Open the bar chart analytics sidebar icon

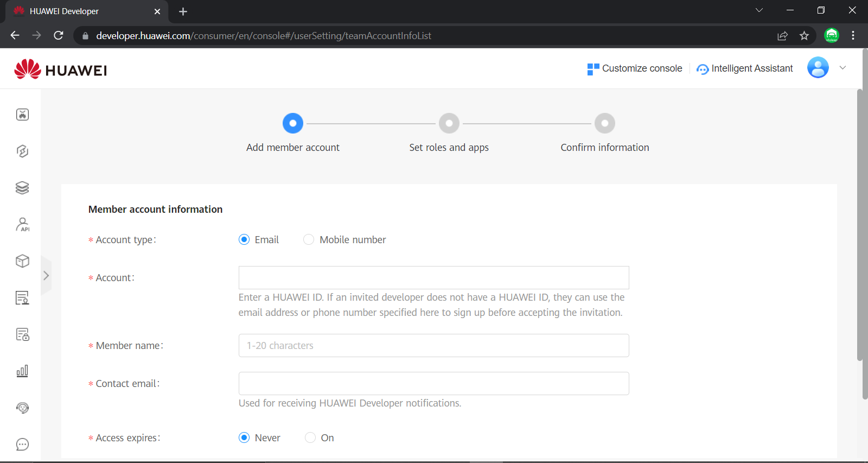pyautogui.click(x=22, y=371)
